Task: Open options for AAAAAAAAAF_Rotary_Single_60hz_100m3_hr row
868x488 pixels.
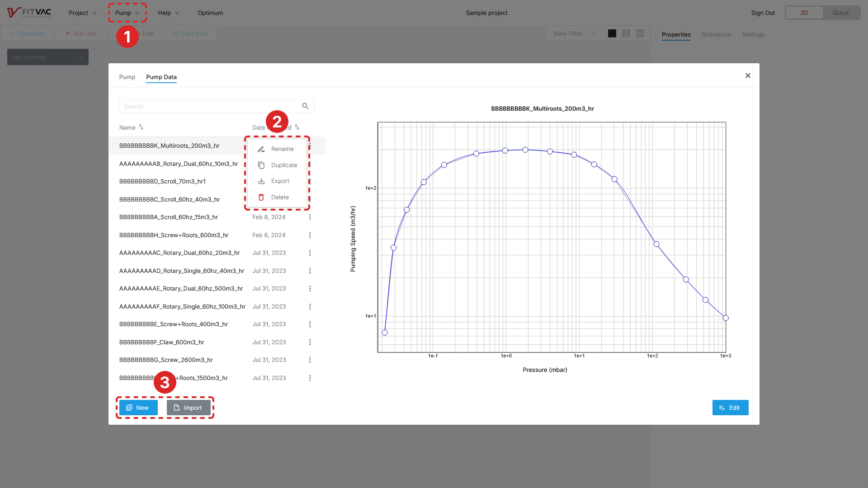Action: tap(310, 307)
